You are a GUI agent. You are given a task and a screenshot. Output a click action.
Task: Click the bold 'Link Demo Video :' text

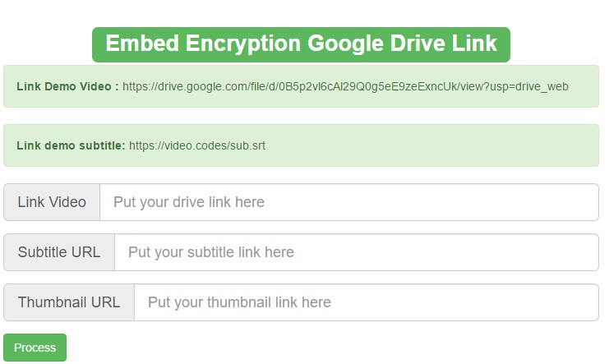[x=67, y=86]
